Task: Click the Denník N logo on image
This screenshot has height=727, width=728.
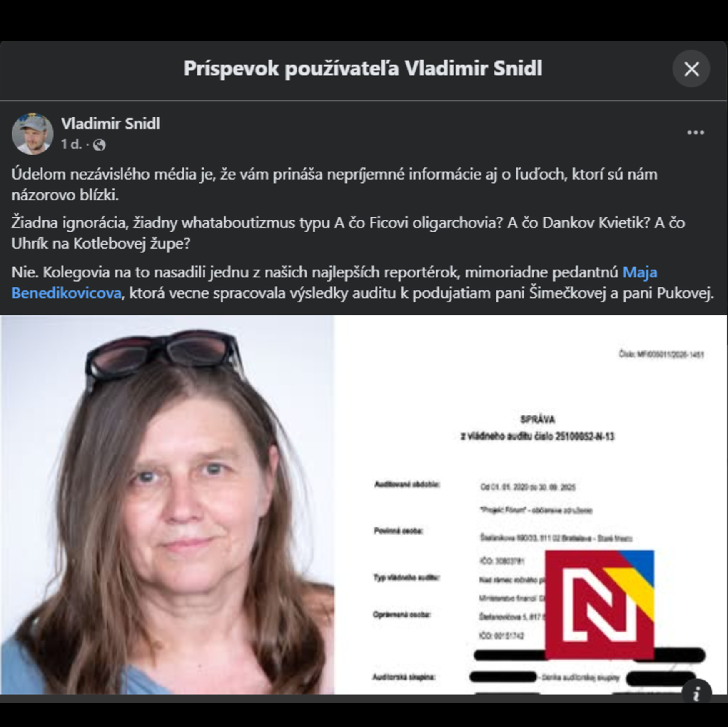Action: coord(599,604)
